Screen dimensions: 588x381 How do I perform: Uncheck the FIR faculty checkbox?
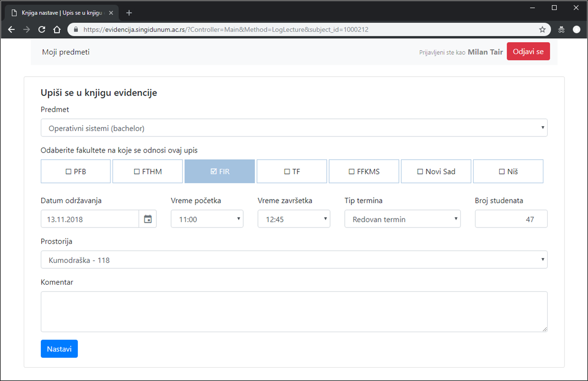[x=220, y=172]
